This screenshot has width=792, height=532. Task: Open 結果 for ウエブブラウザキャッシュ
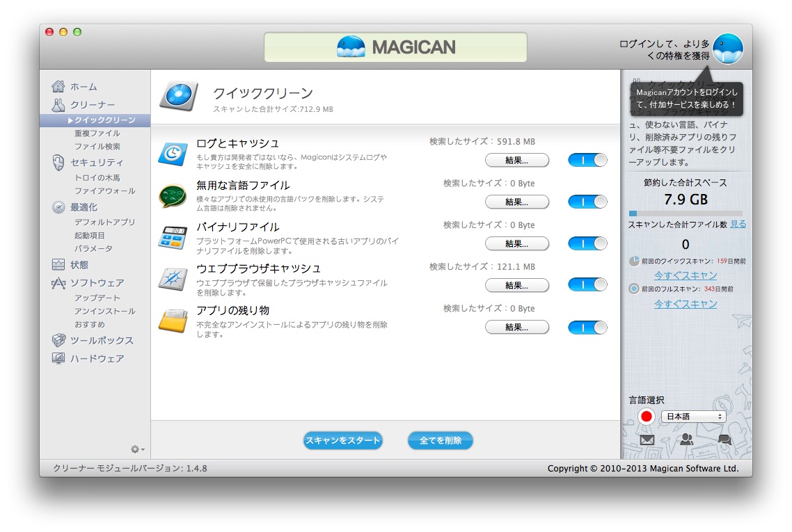[516, 285]
